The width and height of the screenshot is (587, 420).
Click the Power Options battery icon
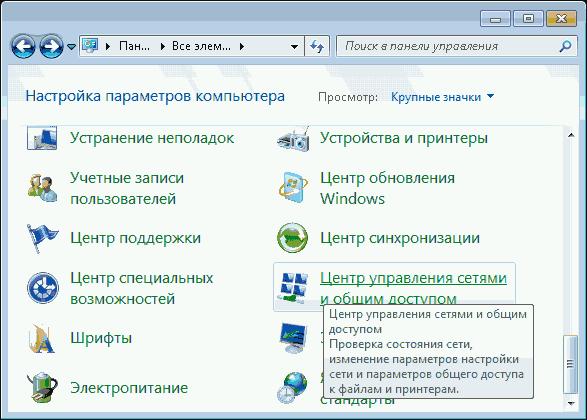(x=42, y=388)
